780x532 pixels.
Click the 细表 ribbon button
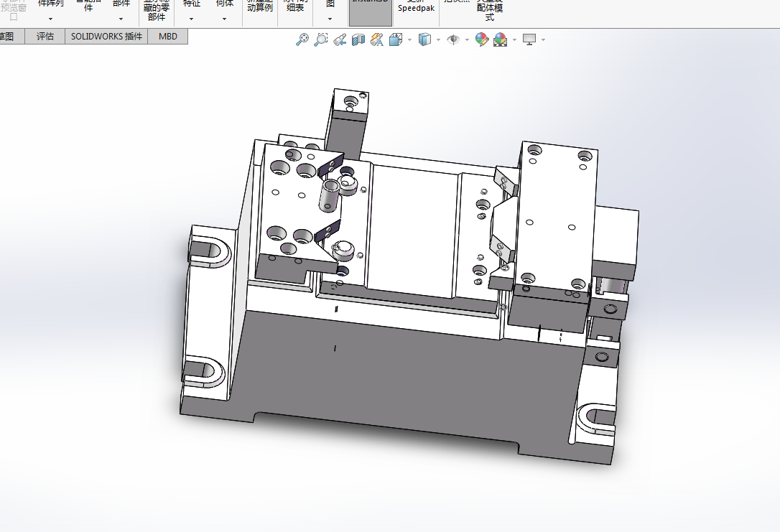click(x=295, y=7)
